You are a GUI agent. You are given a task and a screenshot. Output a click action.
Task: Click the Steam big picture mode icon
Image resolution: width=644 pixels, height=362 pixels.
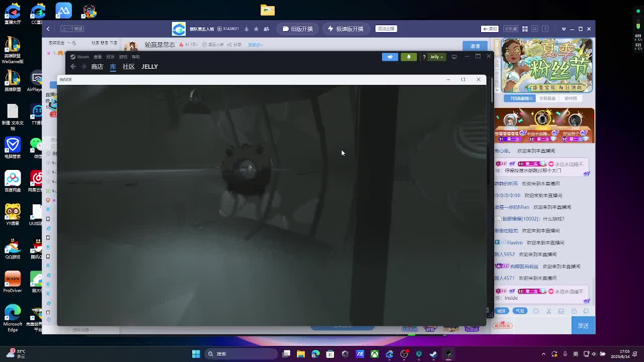click(454, 57)
